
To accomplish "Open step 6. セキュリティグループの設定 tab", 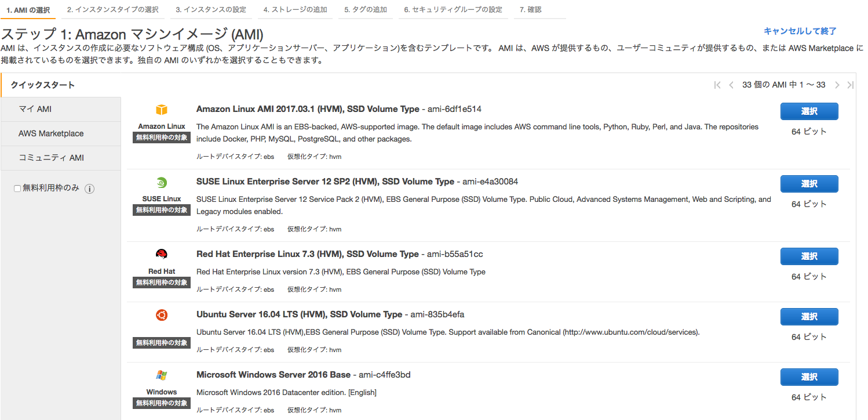I will tap(453, 10).
